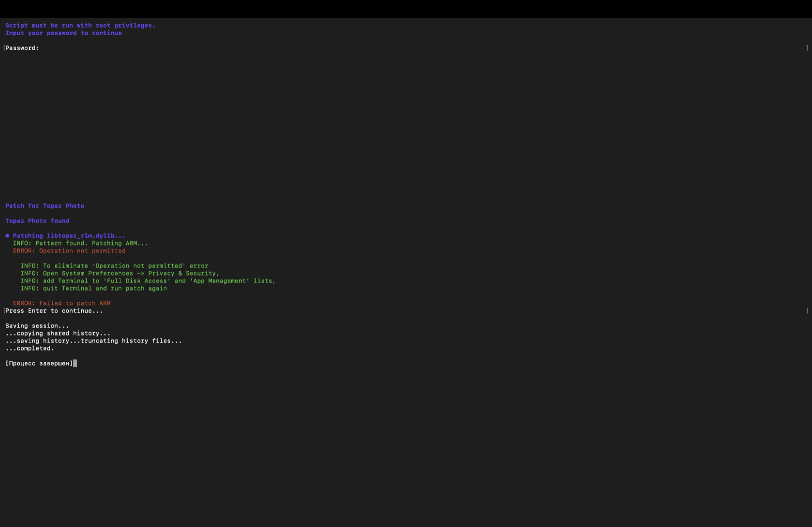This screenshot has width=812, height=527.
Task: Select the 'ERROR: Operation not permitted' line
Action: click(69, 251)
